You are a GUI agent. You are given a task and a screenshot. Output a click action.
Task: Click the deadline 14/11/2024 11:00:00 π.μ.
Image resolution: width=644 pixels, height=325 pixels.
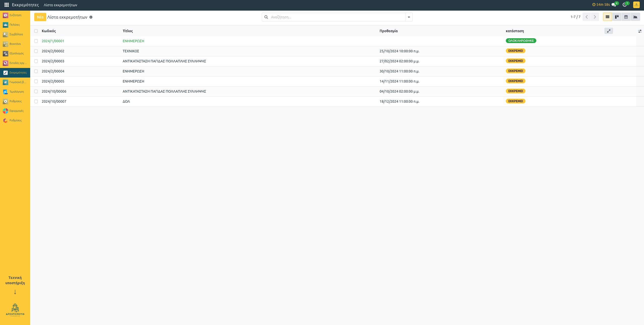[x=399, y=81]
